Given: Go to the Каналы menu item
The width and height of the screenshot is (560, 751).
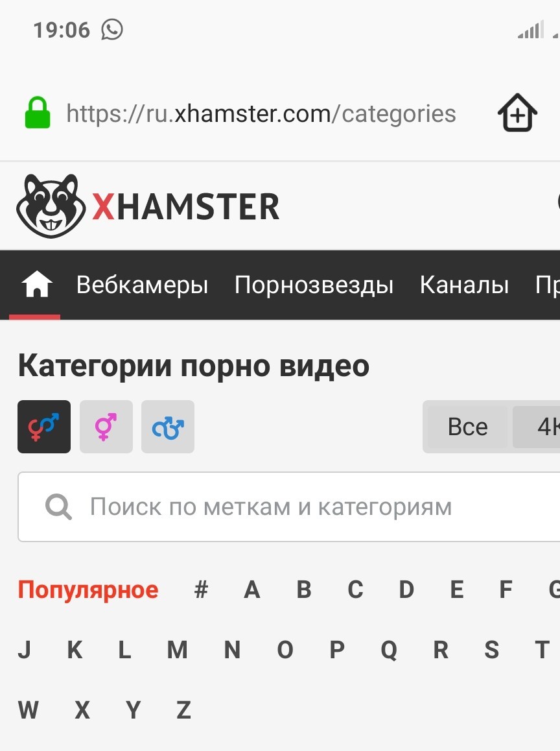Looking at the screenshot, I should point(464,285).
